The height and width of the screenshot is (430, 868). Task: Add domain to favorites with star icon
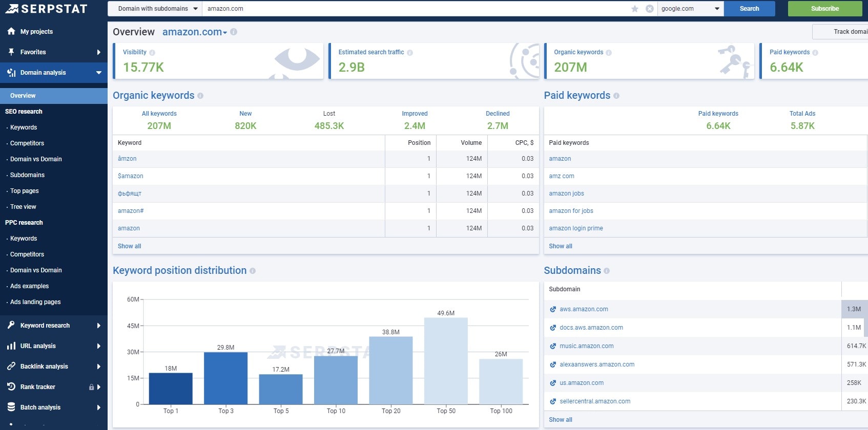(x=635, y=9)
